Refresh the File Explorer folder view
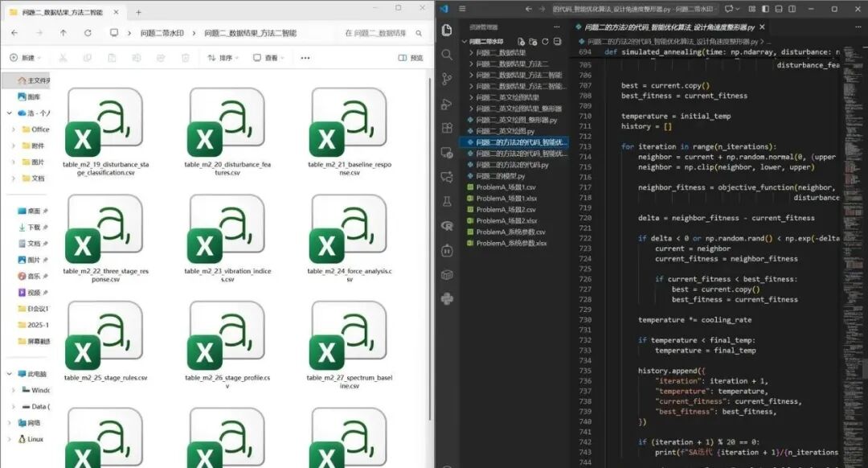 point(88,33)
